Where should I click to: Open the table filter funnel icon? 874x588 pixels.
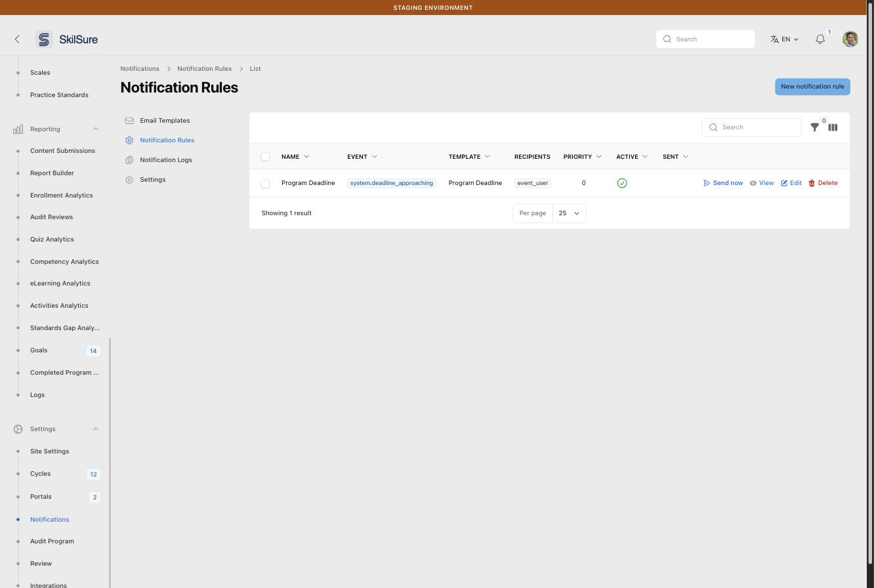point(815,127)
